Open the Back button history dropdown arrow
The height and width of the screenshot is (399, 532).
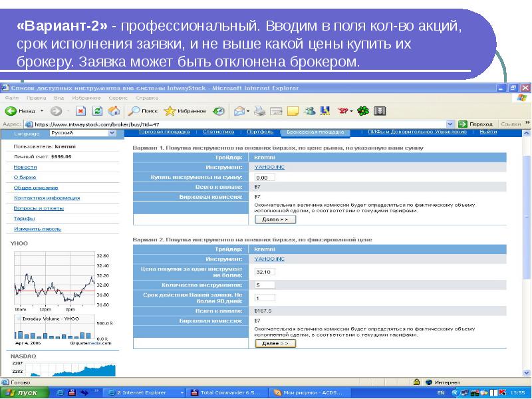(42, 111)
